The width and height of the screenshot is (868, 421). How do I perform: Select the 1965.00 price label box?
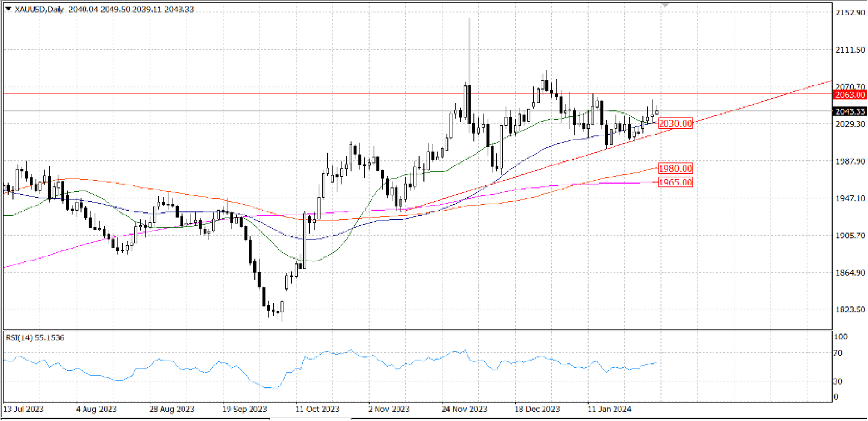pyautogui.click(x=675, y=182)
